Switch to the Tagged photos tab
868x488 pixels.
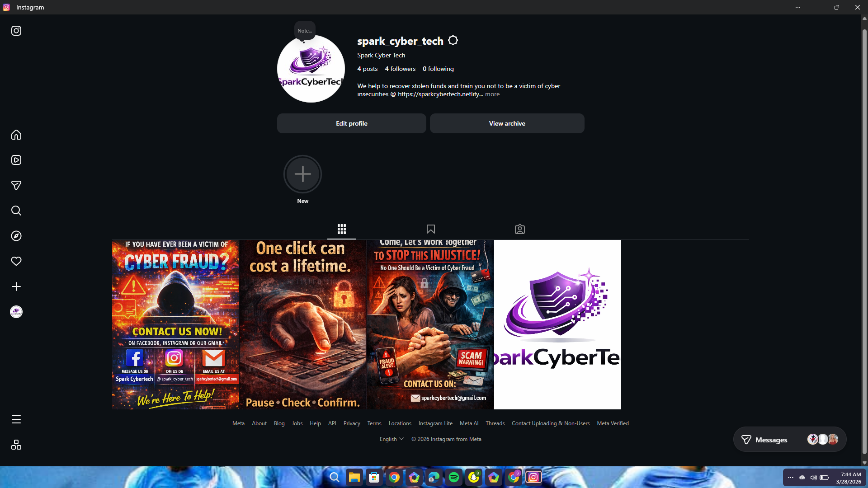pyautogui.click(x=520, y=229)
